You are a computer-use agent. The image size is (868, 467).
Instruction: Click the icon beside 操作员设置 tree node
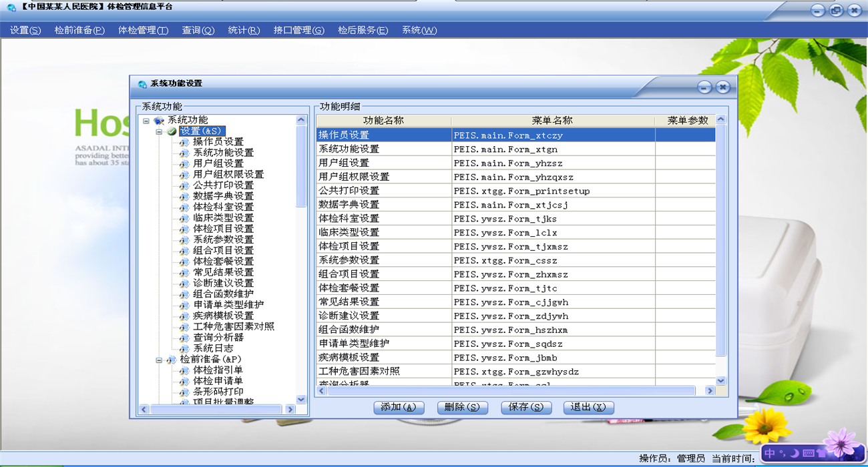(x=184, y=142)
